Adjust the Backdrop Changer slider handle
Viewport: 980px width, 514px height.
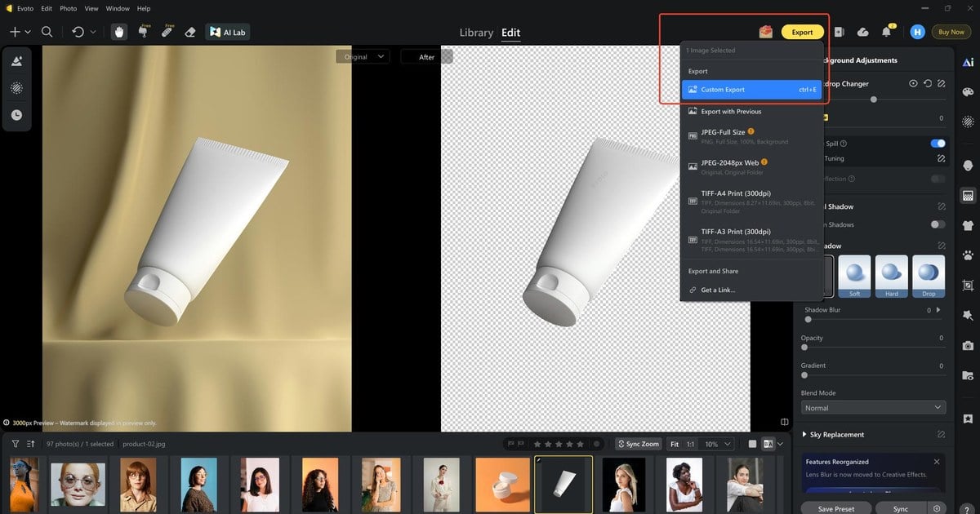tap(874, 100)
